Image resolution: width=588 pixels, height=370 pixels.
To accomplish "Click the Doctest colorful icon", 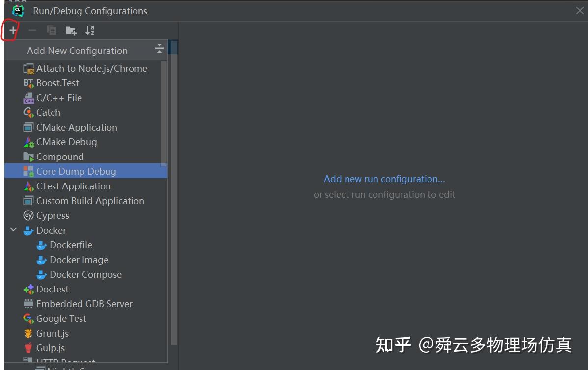I will pos(28,289).
